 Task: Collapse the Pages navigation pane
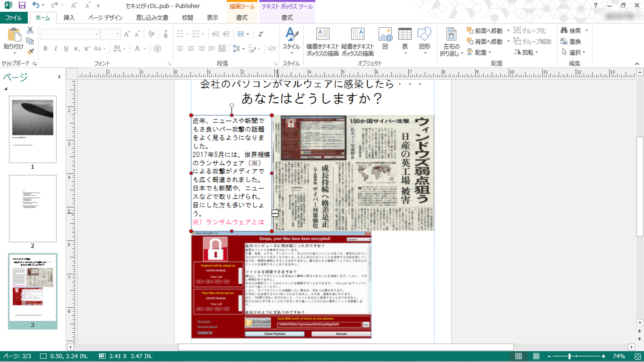(59, 77)
